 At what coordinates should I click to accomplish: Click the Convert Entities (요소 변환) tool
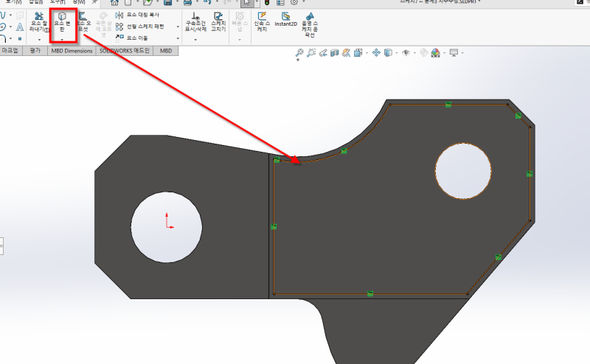(x=62, y=20)
